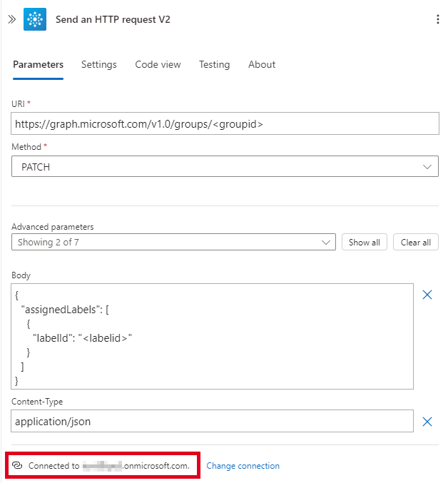Open the Testing tab
Image resolution: width=448 pixels, height=483 pixels.
214,64
